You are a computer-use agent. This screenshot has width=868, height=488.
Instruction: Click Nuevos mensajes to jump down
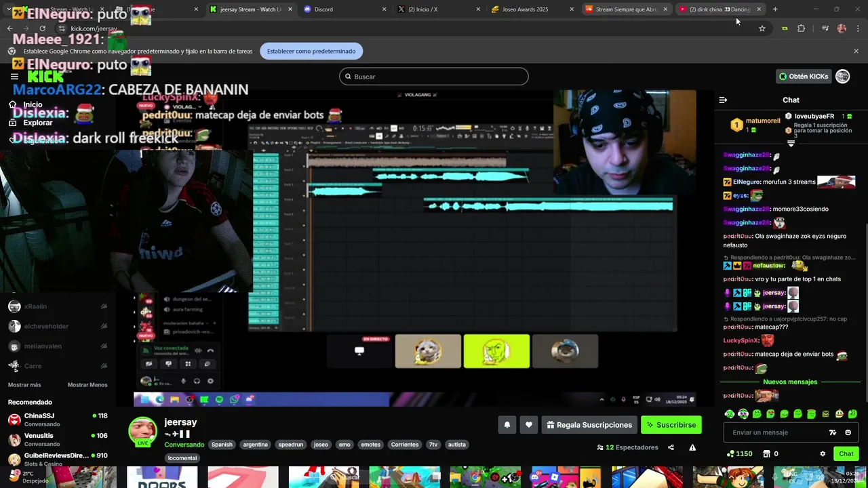[x=790, y=382]
